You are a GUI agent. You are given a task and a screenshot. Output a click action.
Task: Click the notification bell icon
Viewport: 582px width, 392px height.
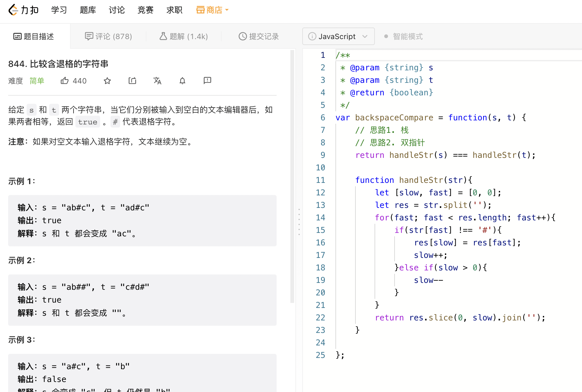point(182,81)
